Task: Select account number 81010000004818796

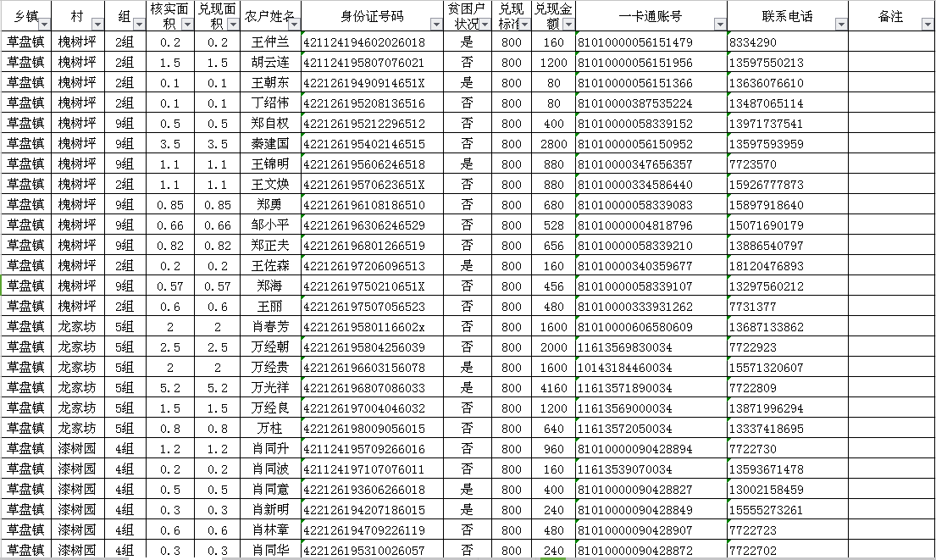Action: [635, 225]
